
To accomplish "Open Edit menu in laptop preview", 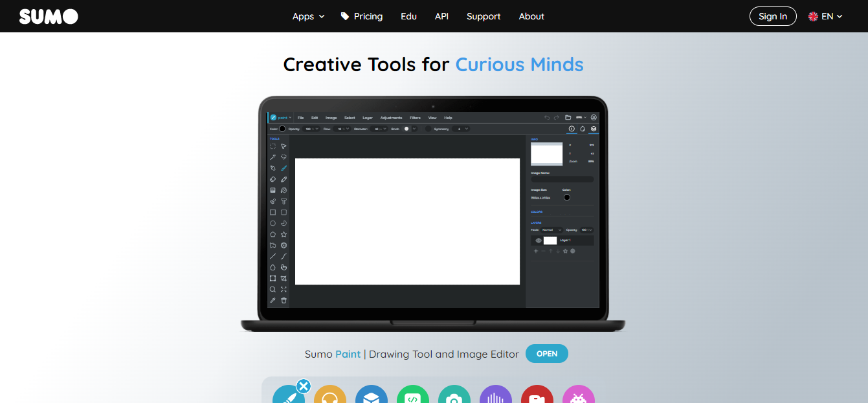I will tap(315, 118).
